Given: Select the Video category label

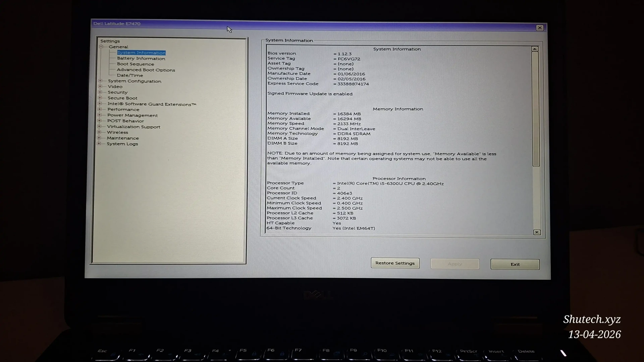Looking at the screenshot, I should pos(115,86).
